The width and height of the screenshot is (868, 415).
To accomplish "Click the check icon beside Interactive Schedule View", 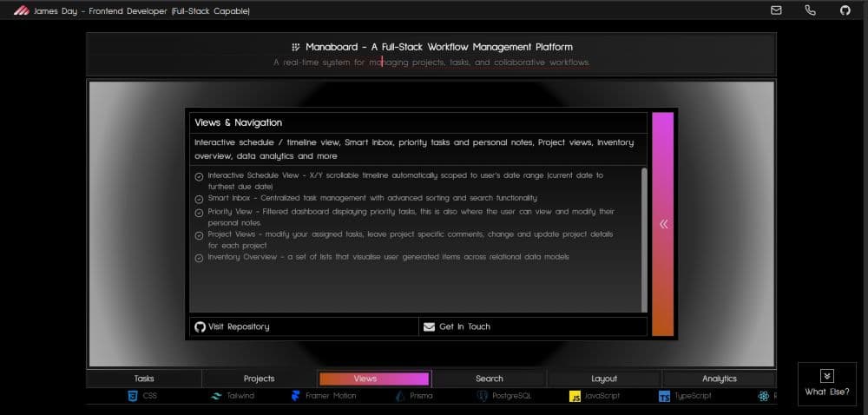I will tap(200, 177).
